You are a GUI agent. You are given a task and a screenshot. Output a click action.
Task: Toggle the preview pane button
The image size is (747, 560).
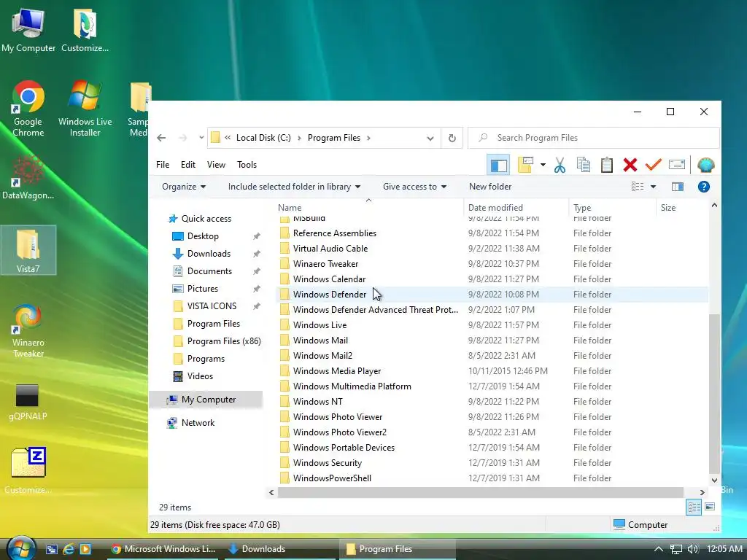pyautogui.click(x=678, y=187)
